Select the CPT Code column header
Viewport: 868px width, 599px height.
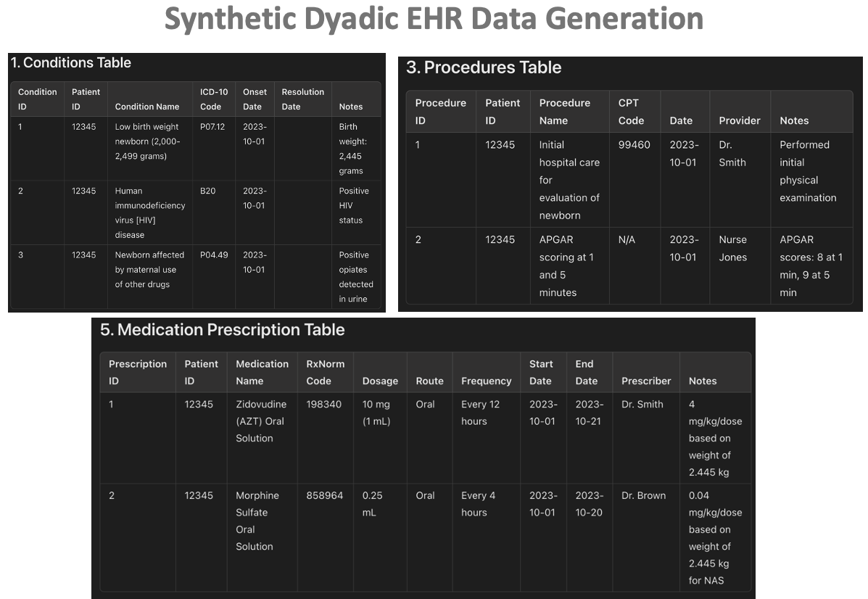tap(631, 112)
